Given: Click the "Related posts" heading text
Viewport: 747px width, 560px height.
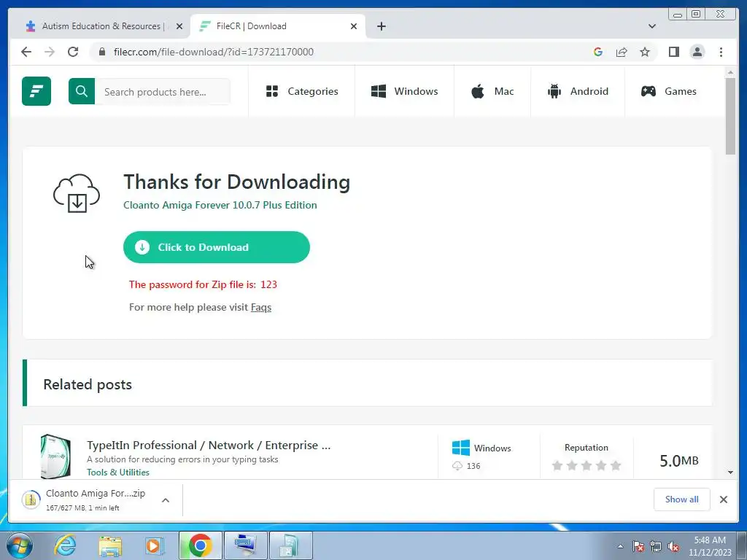Looking at the screenshot, I should 88,384.
